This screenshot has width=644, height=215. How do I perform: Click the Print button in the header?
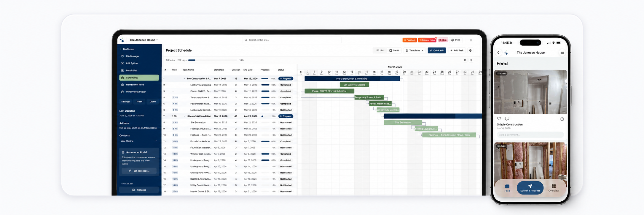tap(456, 40)
